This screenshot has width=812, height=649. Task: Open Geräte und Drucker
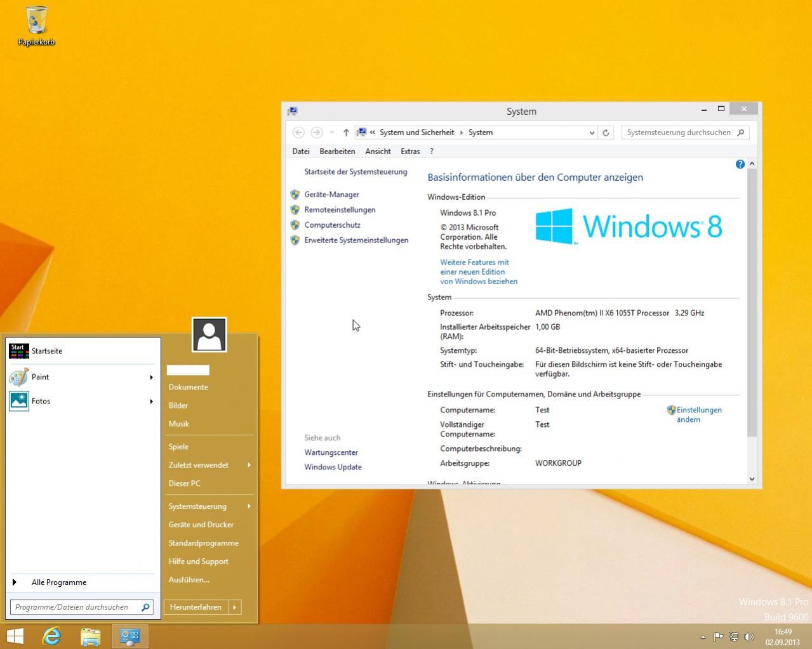[201, 525]
